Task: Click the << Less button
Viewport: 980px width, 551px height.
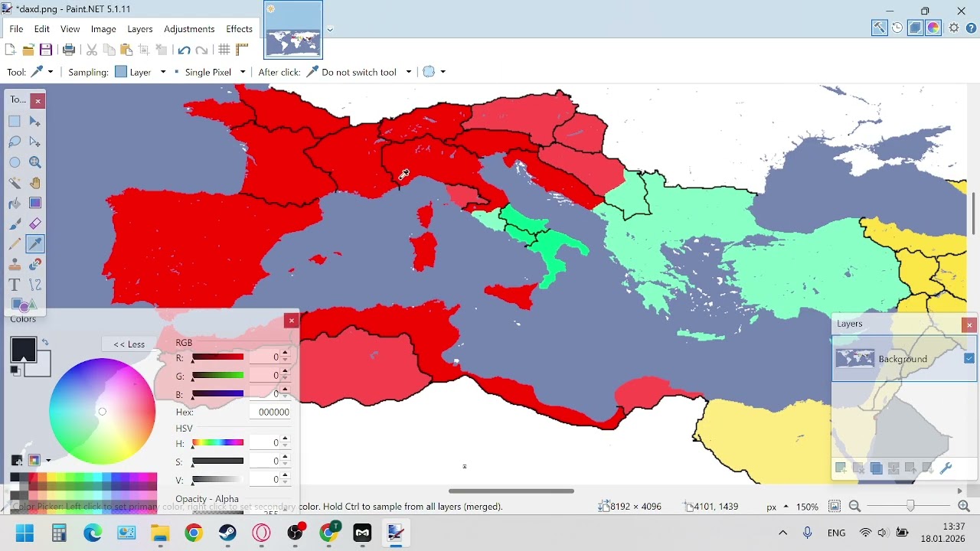Action: (x=129, y=344)
